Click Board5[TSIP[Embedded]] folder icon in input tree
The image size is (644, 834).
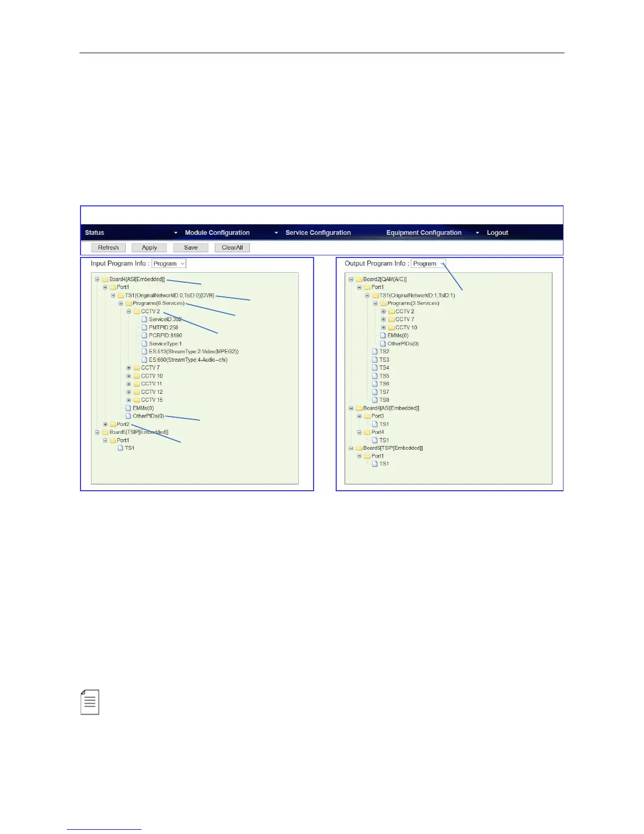tap(105, 432)
